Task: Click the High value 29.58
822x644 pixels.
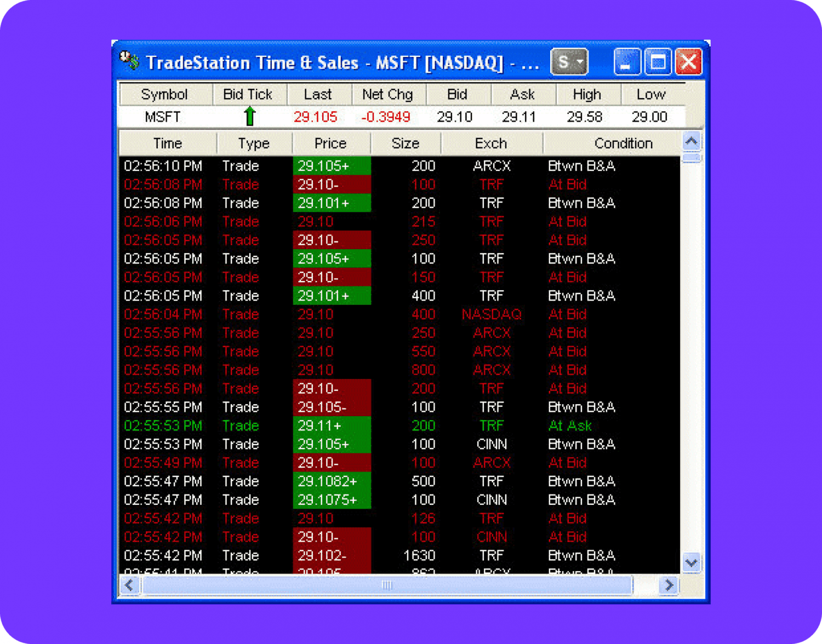Action: (585, 117)
